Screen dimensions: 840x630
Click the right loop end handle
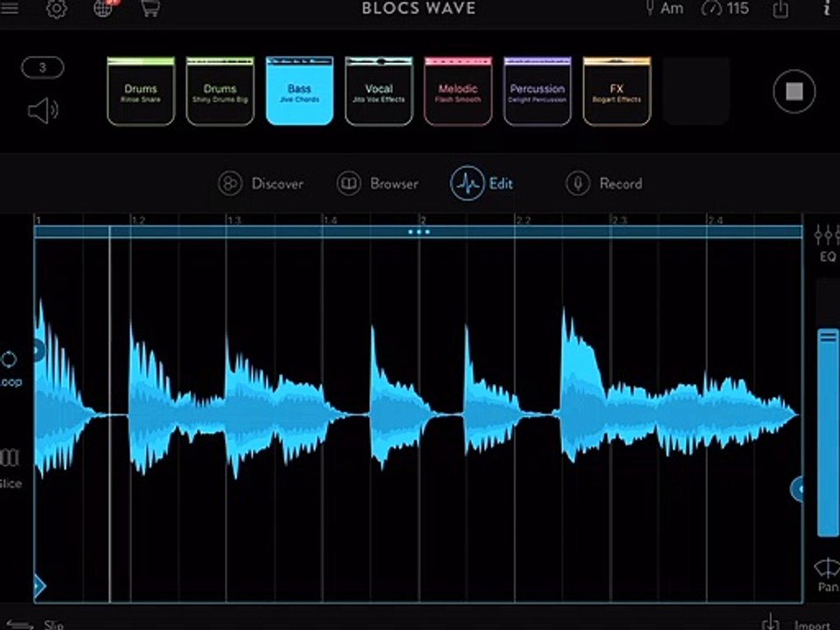(797, 488)
